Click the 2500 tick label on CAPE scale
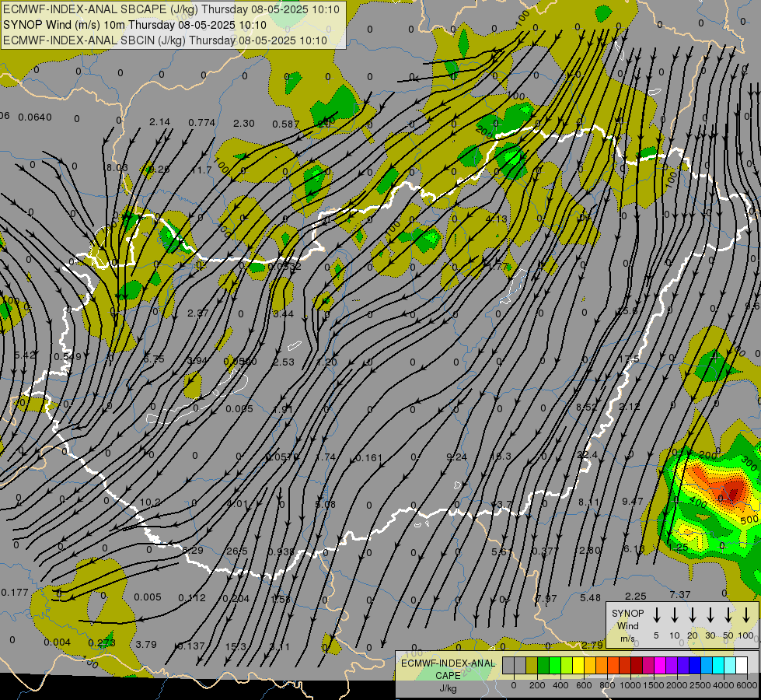This screenshot has width=761, height=700. (700, 685)
